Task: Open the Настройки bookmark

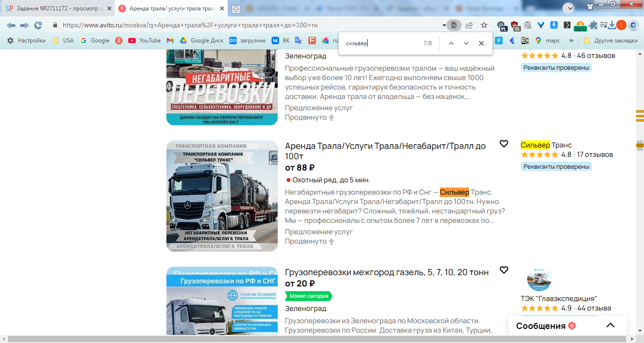Action: pos(26,41)
